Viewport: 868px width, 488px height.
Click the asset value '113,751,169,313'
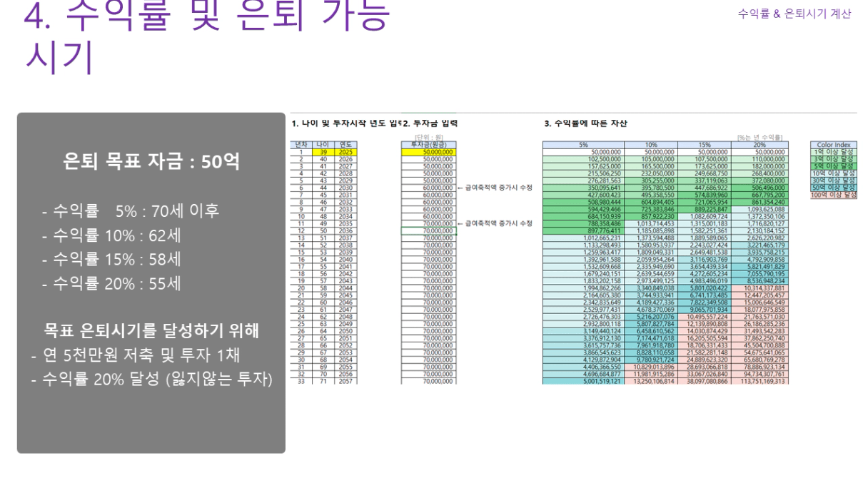[x=761, y=381]
